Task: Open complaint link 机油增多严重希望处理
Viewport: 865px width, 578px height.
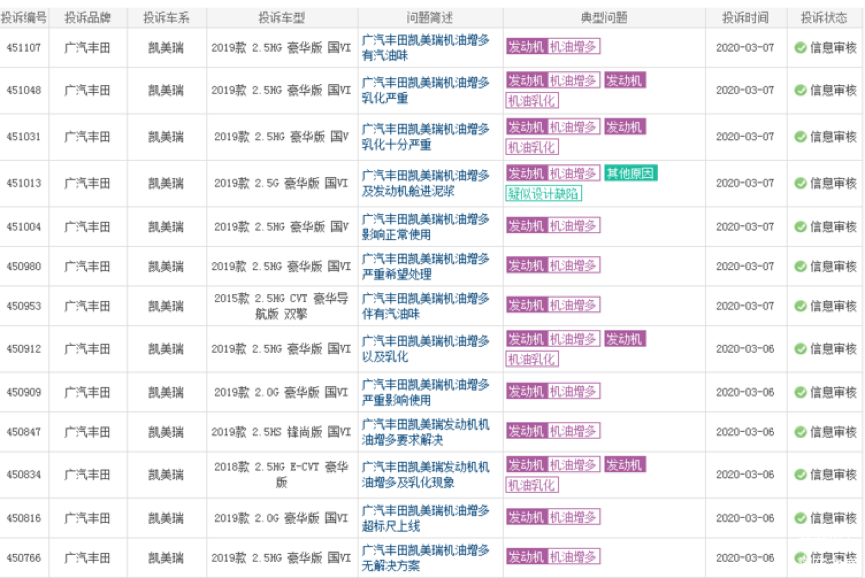Action: pyautogui.click(x=425, y=266)
